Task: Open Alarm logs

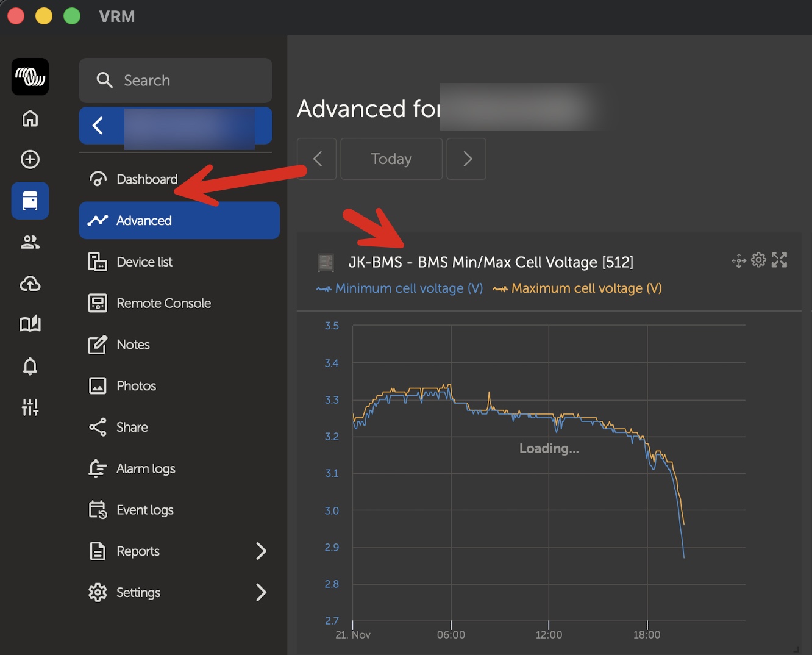Action: pyautogui.click(x=179, y=468)
